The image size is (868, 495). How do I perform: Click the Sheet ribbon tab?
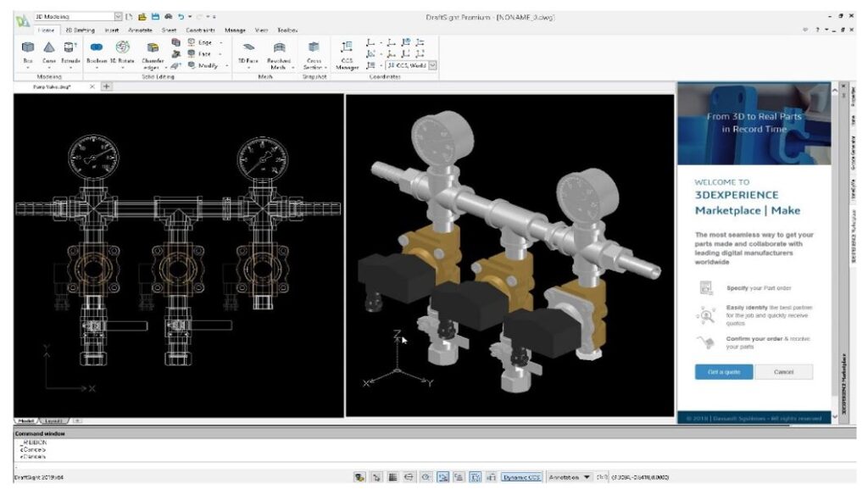pyautogui.click(x=169, y=30)
